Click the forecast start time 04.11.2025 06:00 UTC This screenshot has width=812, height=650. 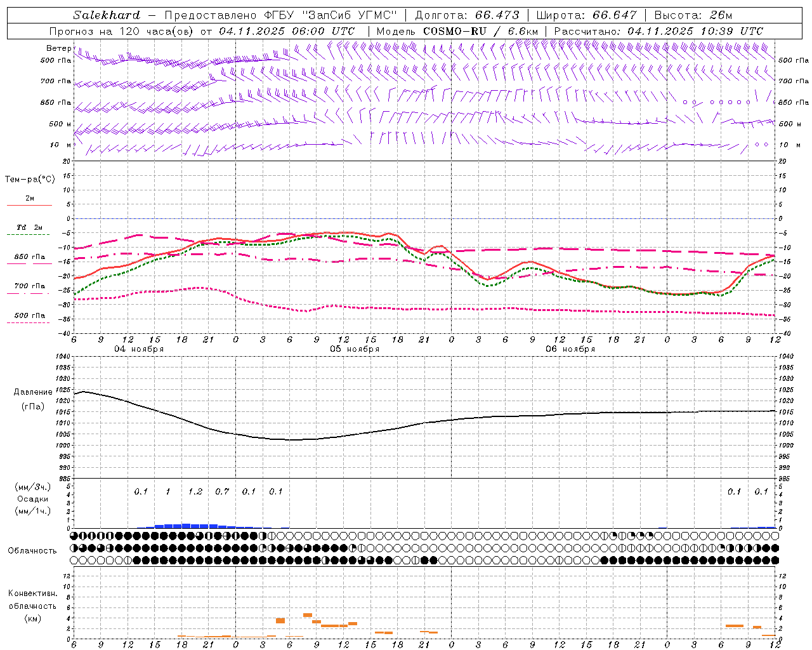287,31
